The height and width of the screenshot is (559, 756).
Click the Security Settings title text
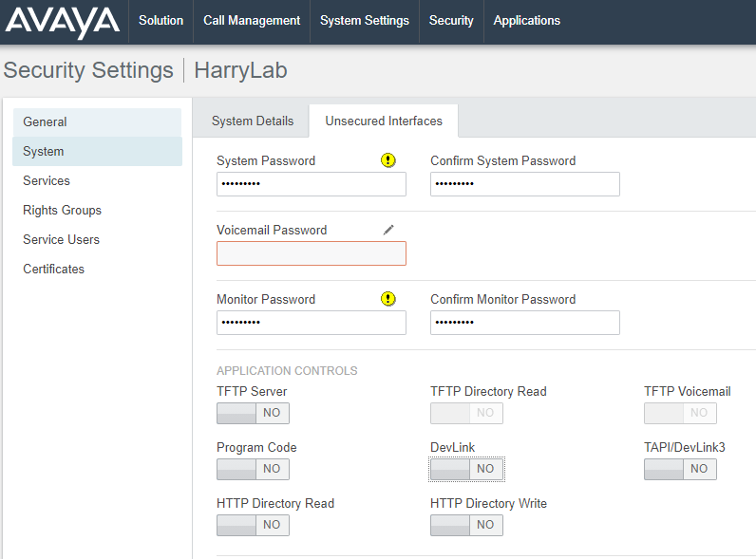click(x=88, y=70)
